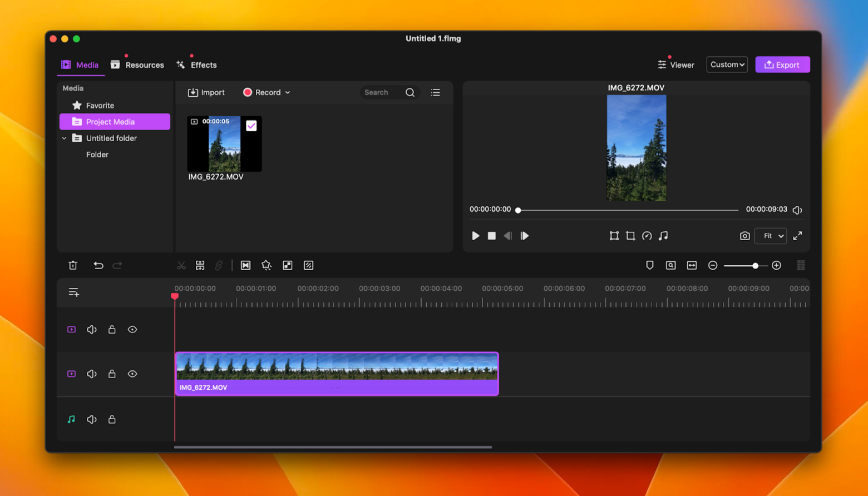
Task: Click the add track icon
Action: (x=73, y=292)
